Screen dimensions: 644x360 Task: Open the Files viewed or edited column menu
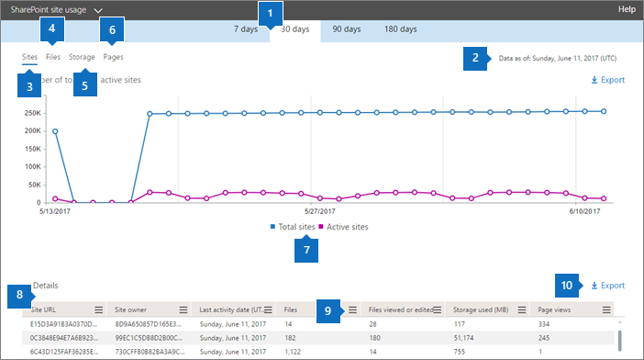438,309
